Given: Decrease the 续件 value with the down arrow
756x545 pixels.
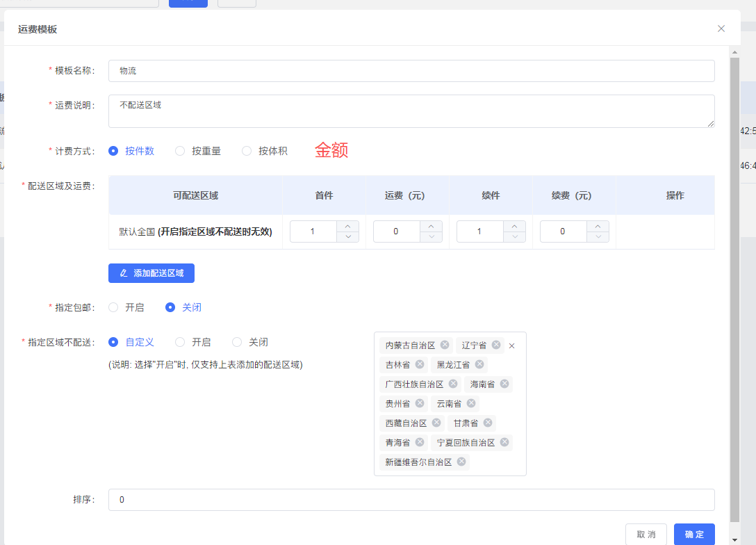Looking at the screenshot, I should (514, 237).
